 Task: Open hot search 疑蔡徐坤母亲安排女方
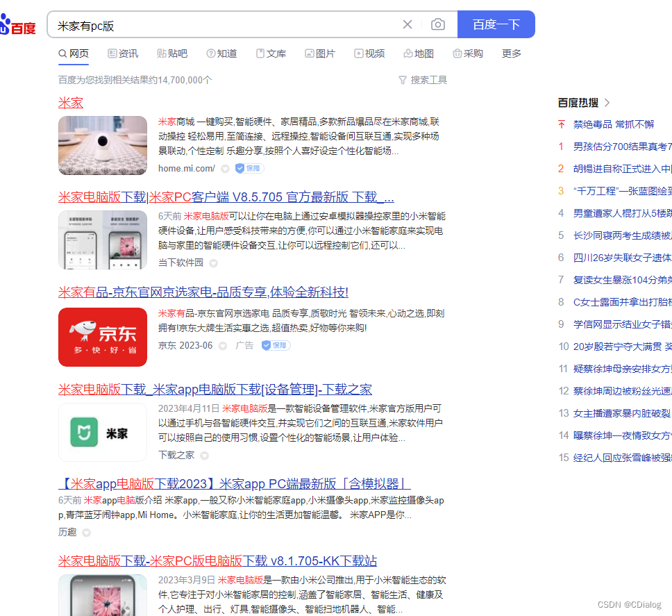tap(623, 369)
